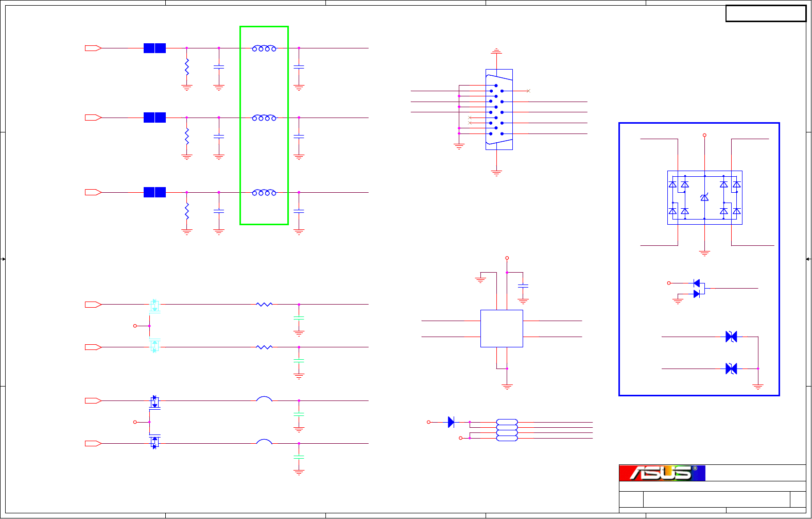Select the lower horizontal series resistor
Viewport: 812px width, 519px height.
[264, 347]
